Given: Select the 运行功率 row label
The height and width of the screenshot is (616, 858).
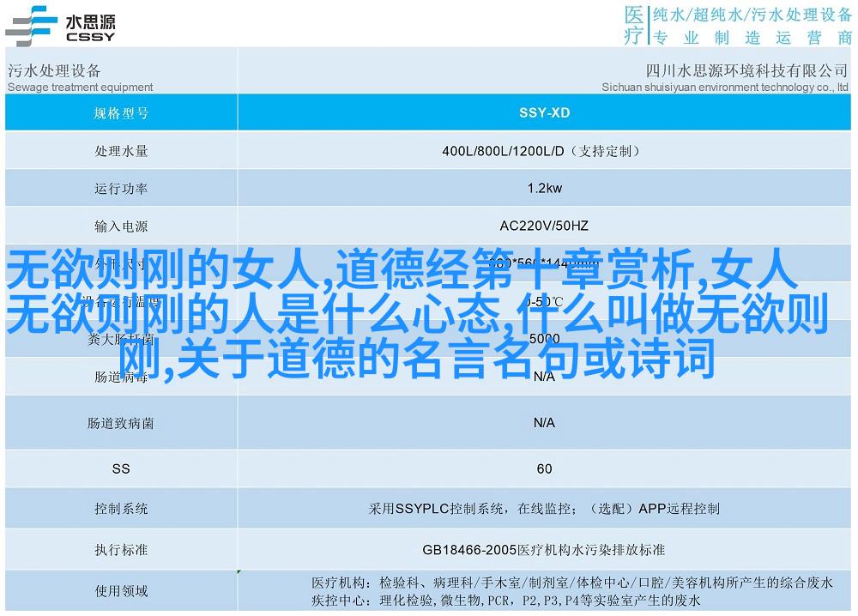Looking at the screenshot, I should coord(121,189).
